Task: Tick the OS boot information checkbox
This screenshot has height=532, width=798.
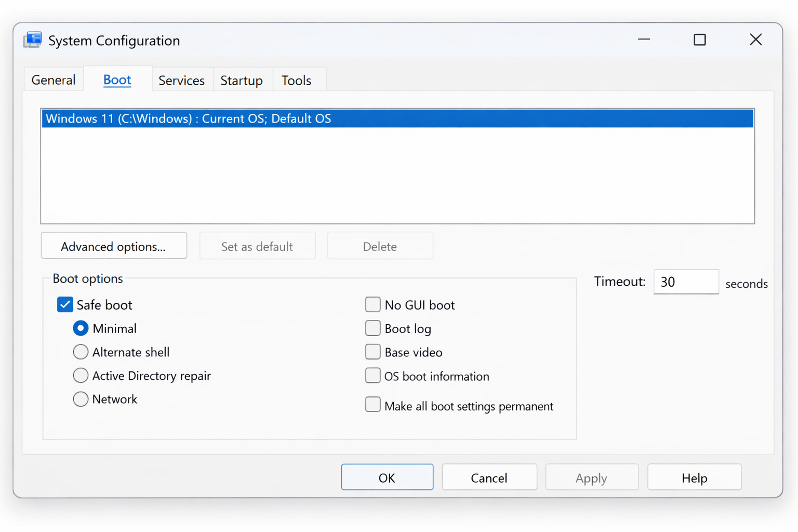Action: pyautogui.click(x=373, y=376)
